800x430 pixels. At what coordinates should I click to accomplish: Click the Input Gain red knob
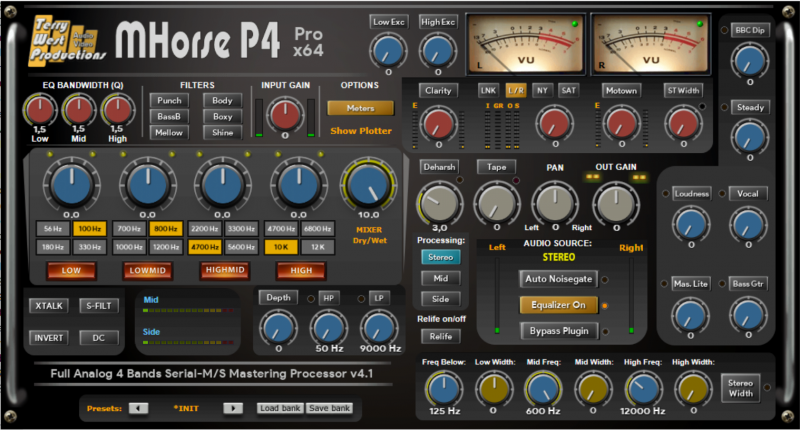tap(285, 114)
